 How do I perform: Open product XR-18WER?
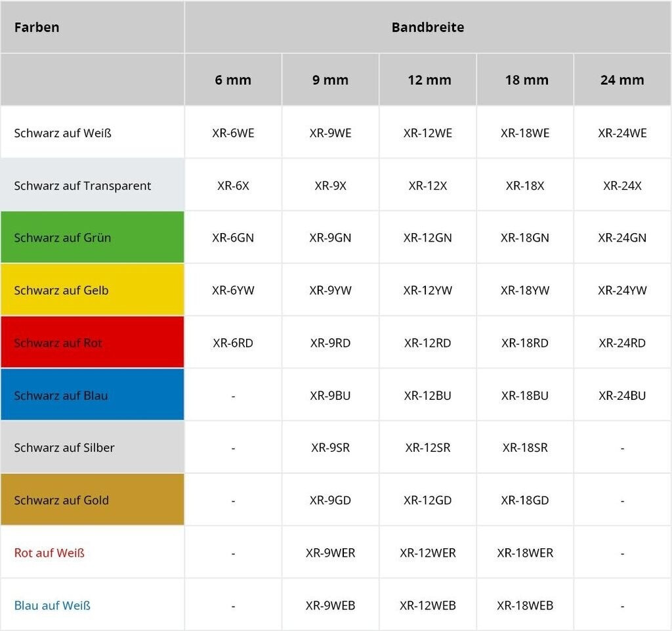pyautogui.click(x=524, y=553)
